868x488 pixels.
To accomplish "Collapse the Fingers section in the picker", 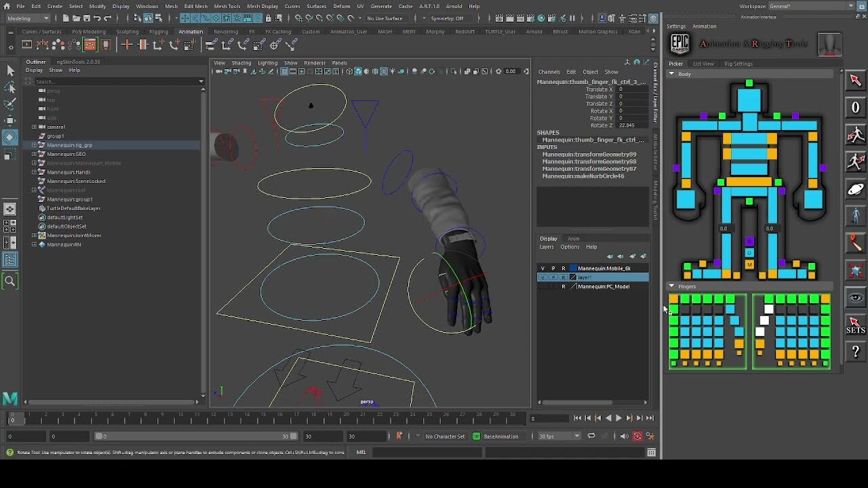I will point(672,285).
